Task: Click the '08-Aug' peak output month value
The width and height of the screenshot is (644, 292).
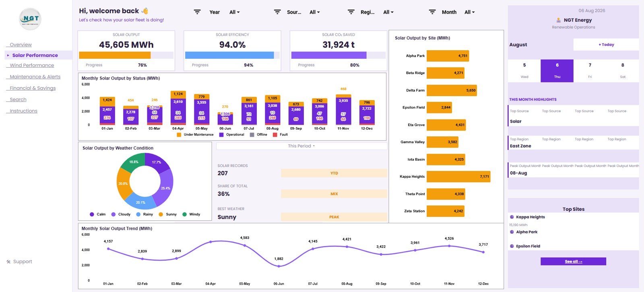Action: (518, 173)
